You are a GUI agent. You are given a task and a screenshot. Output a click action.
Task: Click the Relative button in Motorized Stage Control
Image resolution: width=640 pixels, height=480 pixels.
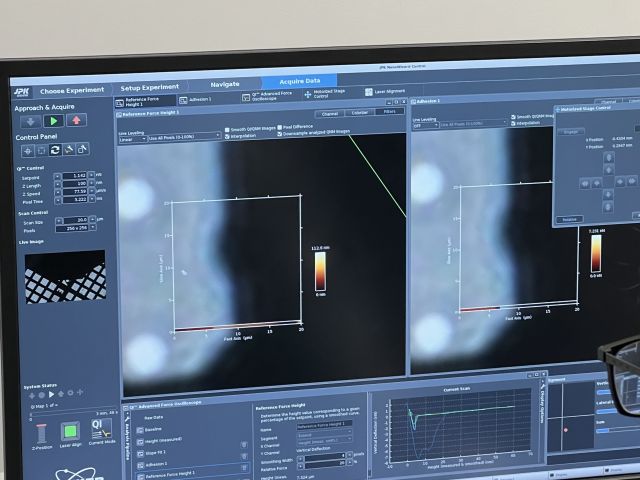(x=569, y=219)
